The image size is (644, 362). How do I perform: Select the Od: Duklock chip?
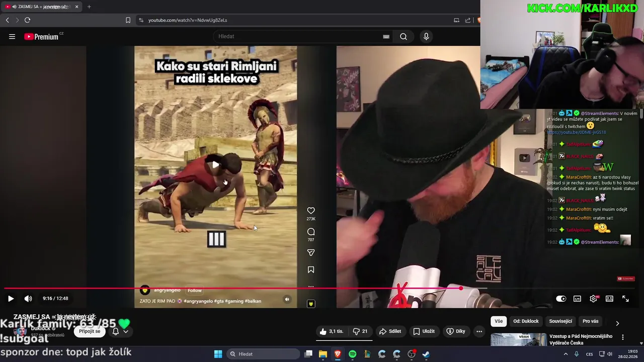526,321
